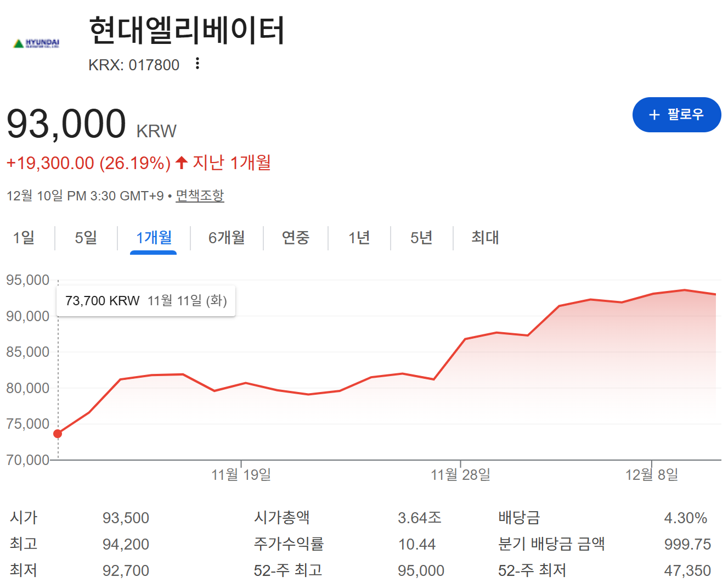This screenshot has width=728, height=588.
Task: Select the 5년 range tab
Action: pos(421,238)
